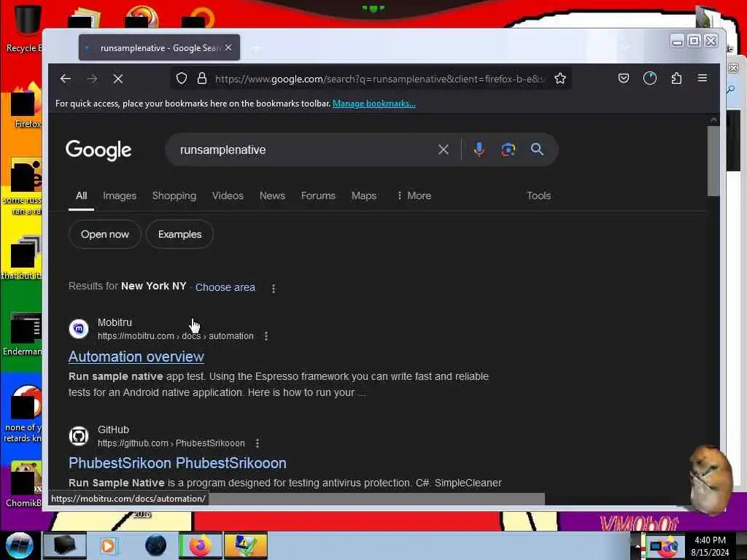Viewport: 747px width, 560px height.
Task: Open PhubestSrikoon PhubestSrikooon result link
Action: point(177,463)
